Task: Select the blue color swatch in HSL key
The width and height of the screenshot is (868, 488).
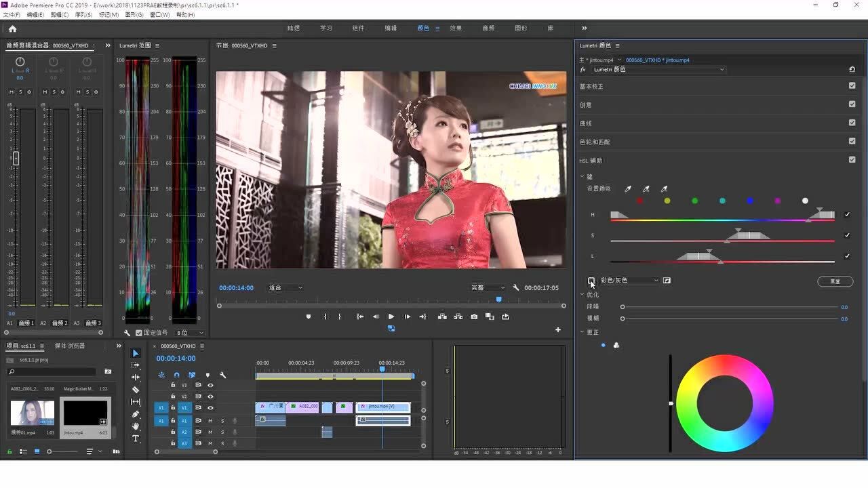Action: click(750, 201)
